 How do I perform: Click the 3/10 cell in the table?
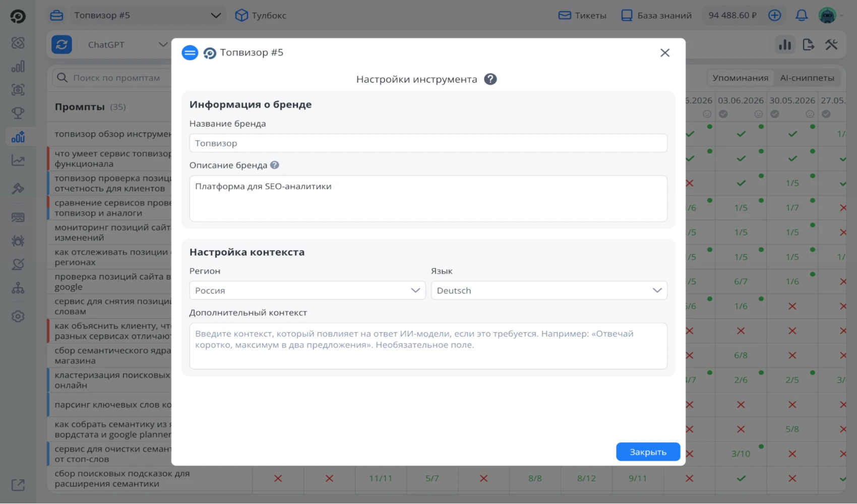pyautogui.click(x=741, y=454)
